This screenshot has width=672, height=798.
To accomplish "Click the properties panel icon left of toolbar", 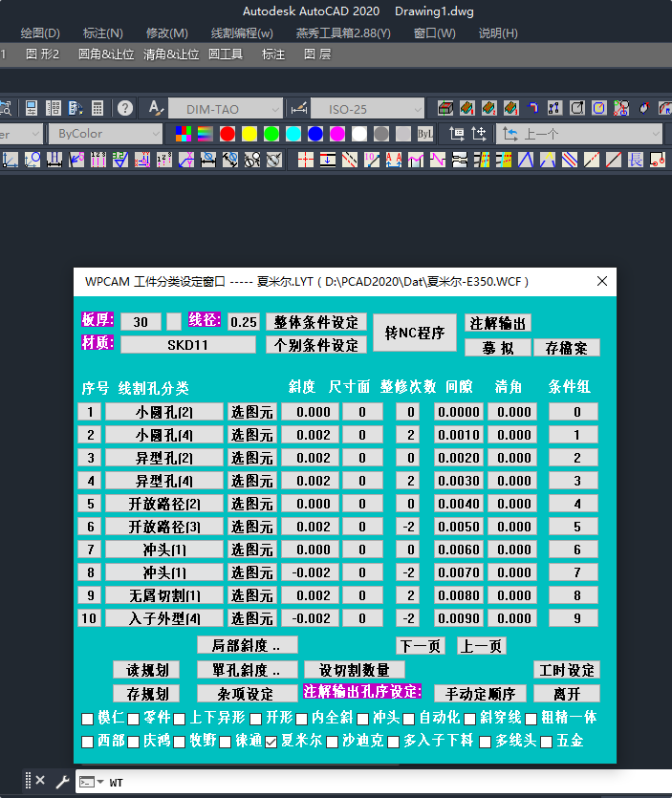I will pyautogui.click(x=31, y=108).
